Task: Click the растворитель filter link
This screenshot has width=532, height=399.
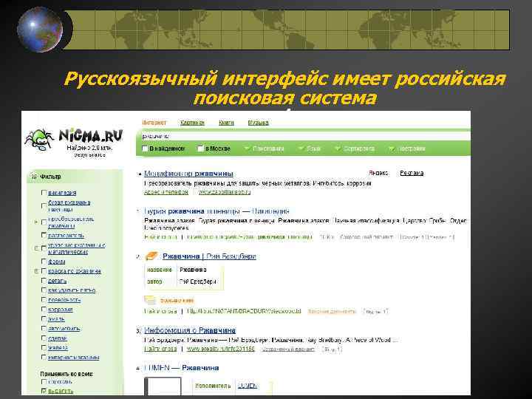Action: tap(66, 235)
